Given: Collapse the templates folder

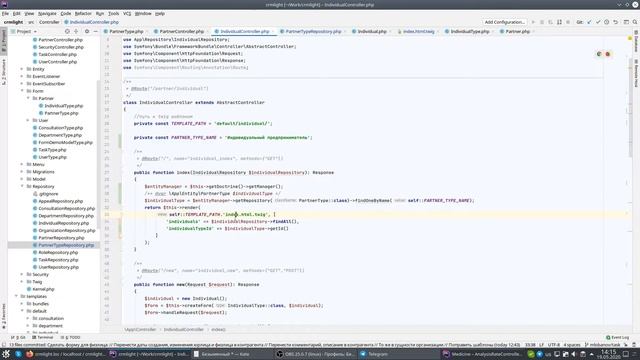Looking at the screenshot, I should pyautogui.click(x=16, y=296).
